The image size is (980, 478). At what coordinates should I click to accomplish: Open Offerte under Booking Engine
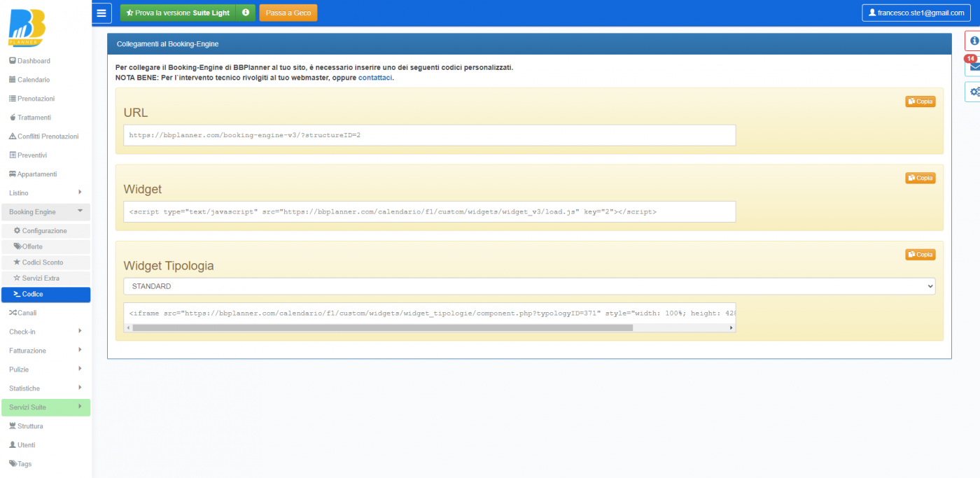[45, 246]
